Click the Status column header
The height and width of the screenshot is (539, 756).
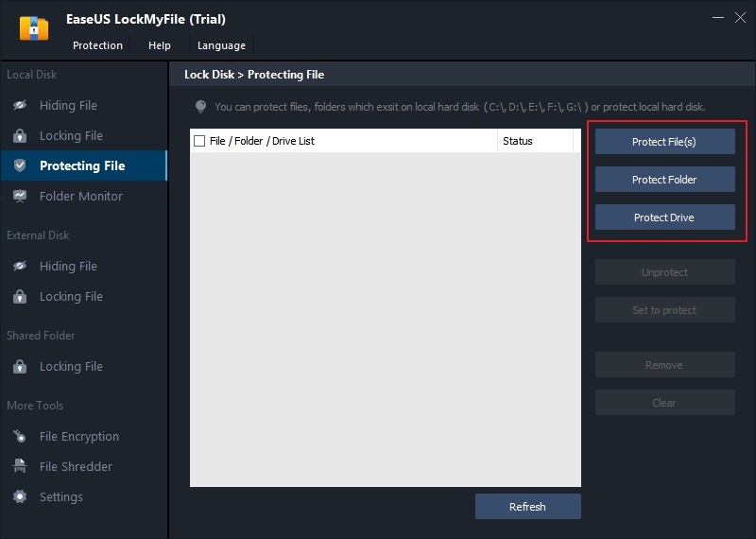click(x=535, y=141)
